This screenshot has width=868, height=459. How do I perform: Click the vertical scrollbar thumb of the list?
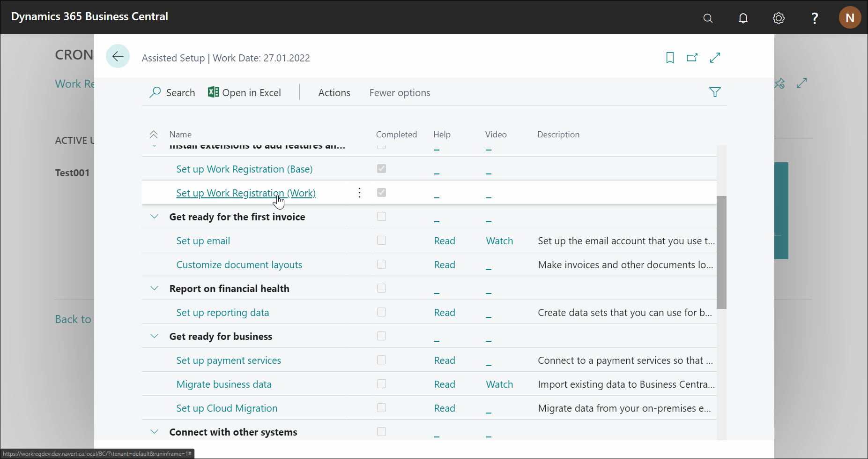(721, 252)
